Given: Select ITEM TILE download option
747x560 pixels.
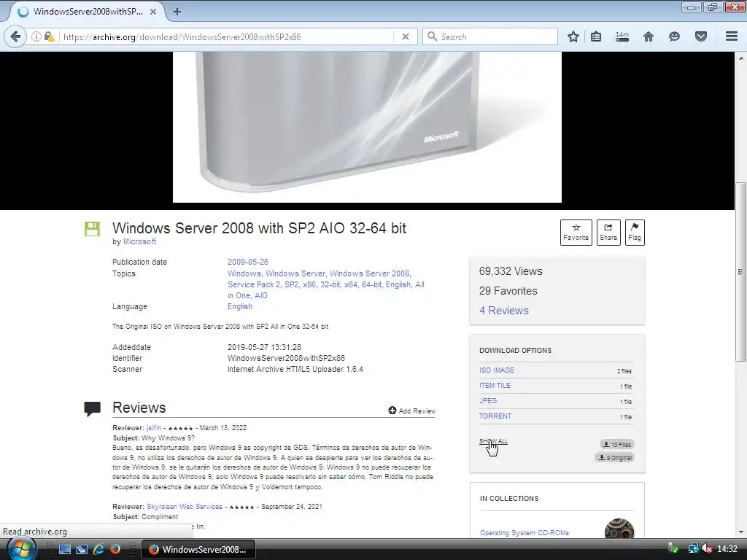Looking at the screenshot, I should coord(495,385).
